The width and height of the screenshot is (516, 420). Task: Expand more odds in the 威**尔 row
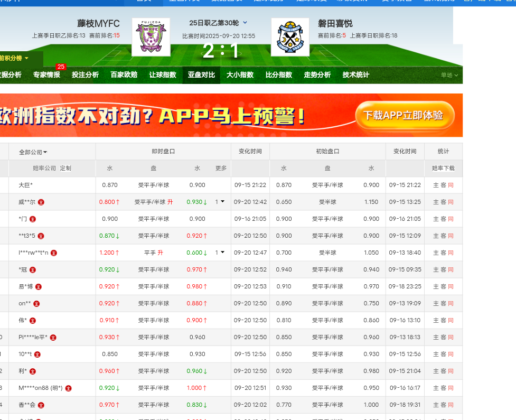[220, 202]
